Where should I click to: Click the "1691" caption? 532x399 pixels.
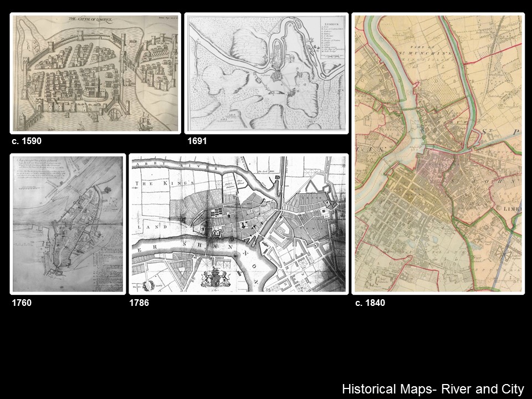[x=197, y=141]
